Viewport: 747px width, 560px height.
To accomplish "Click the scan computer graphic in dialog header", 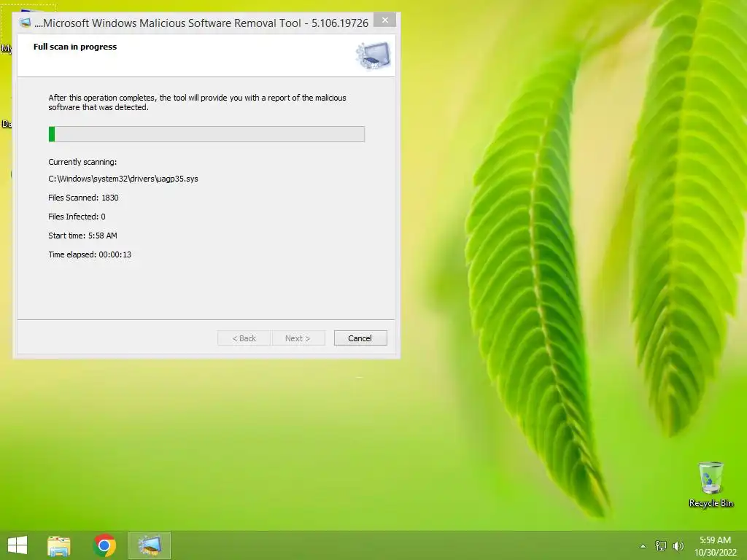I will [x=373, y=55].
